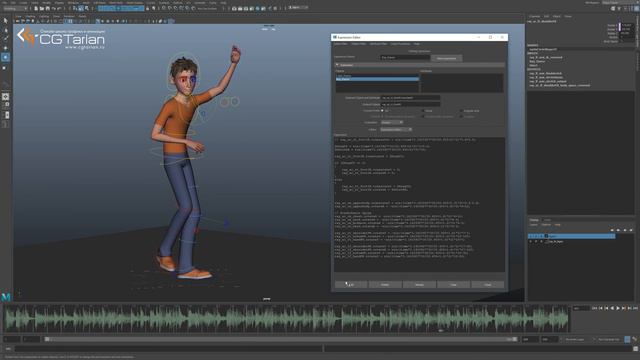Screen dimensions: 640x360
Task: Click Delete button in Expression Editor
Action: click(385, 284)
